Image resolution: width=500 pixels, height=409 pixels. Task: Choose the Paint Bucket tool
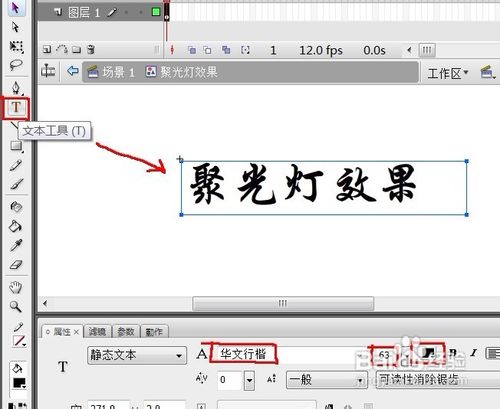tap(15, 226)
